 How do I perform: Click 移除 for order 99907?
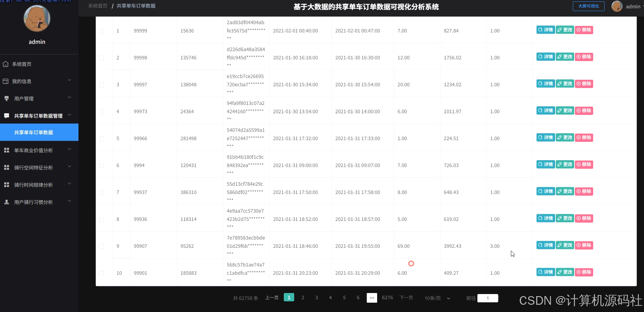pos(584,245)
